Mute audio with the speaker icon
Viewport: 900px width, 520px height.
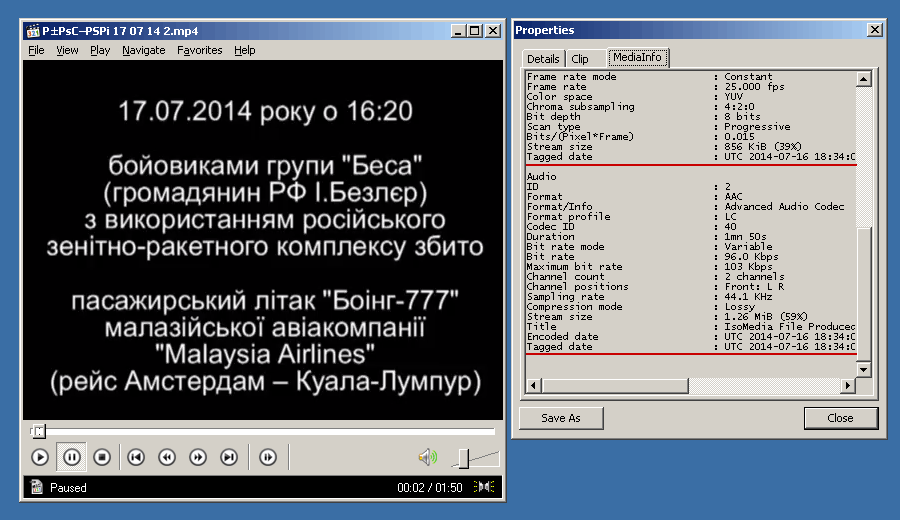click(x=428, y=457)
